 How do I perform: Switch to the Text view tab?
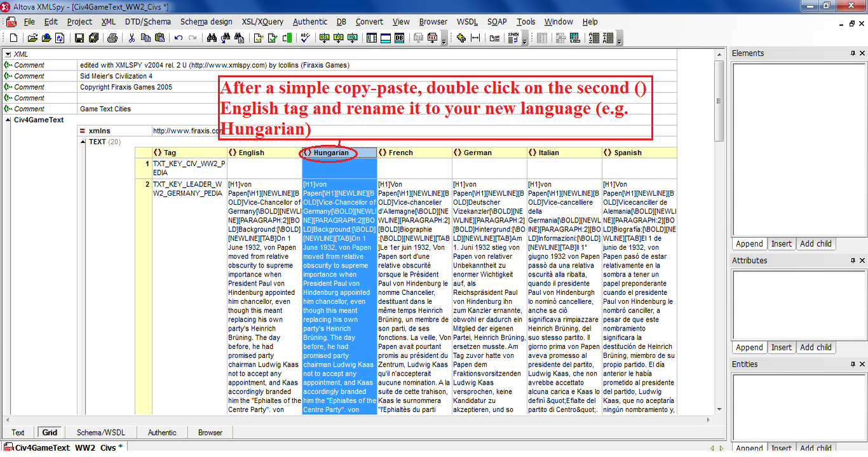(x=18, y=433)
